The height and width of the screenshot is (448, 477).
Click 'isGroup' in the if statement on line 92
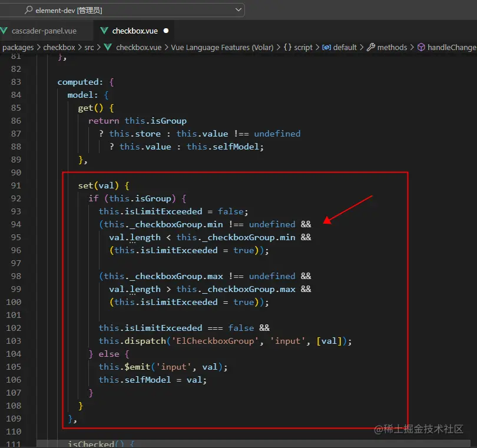pyautogui.click(x=153, y=198)
